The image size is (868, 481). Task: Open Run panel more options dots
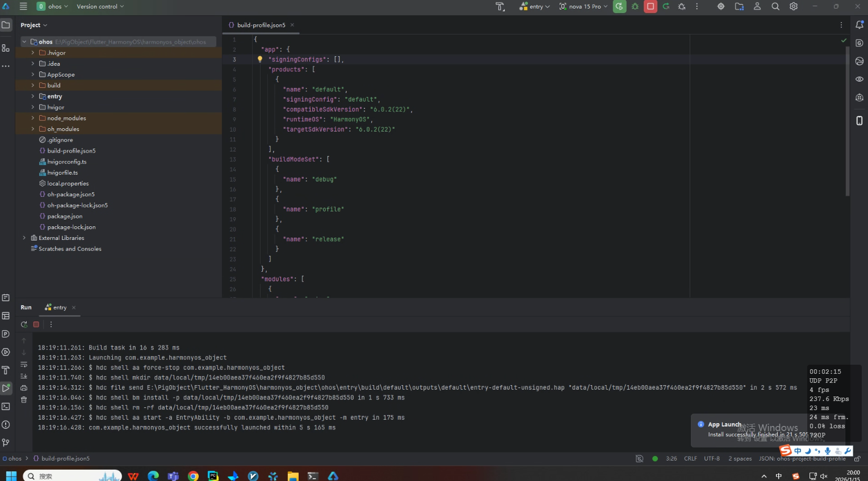[51, 324]
